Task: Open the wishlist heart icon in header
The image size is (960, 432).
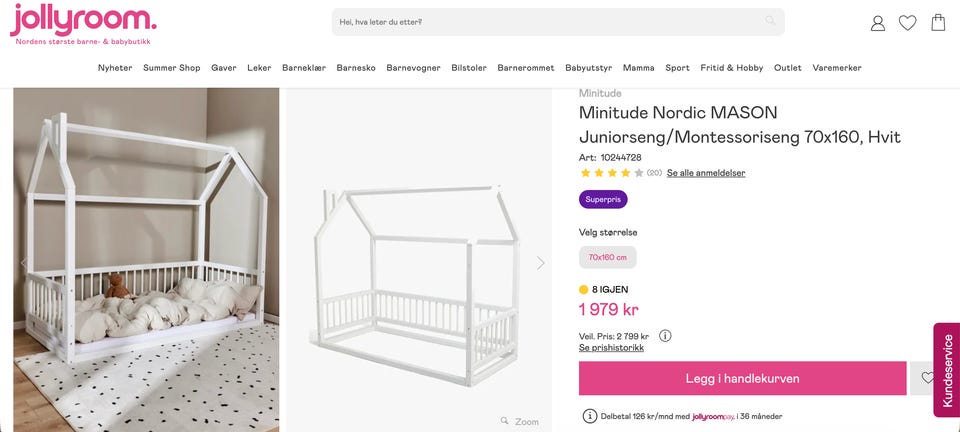Action: [x=907, y=23]
